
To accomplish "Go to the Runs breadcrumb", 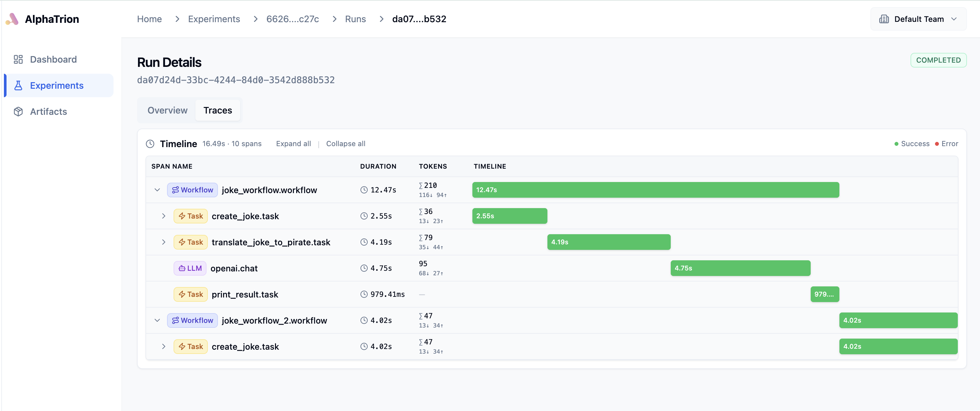I will click(x=355, y=19).
